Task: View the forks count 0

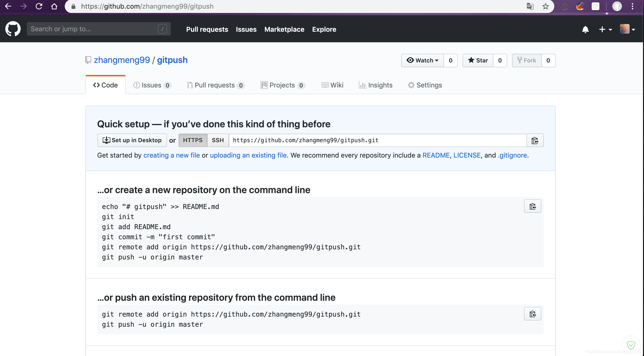Action: 548,60
